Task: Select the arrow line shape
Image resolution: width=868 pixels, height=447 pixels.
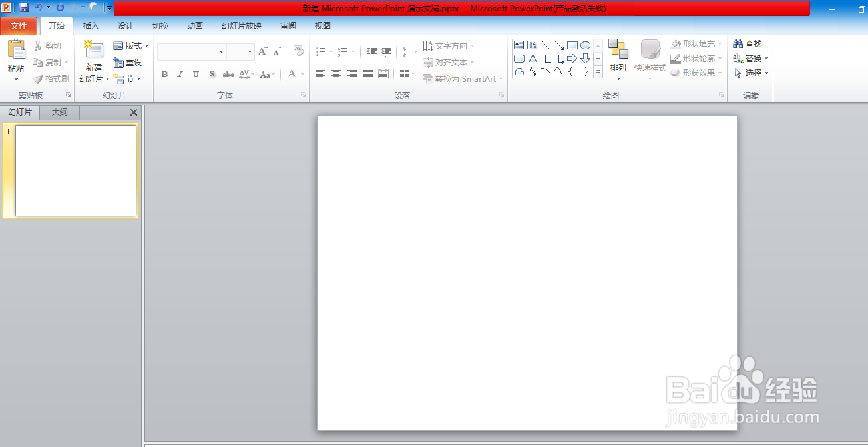Action: point(559,45)
